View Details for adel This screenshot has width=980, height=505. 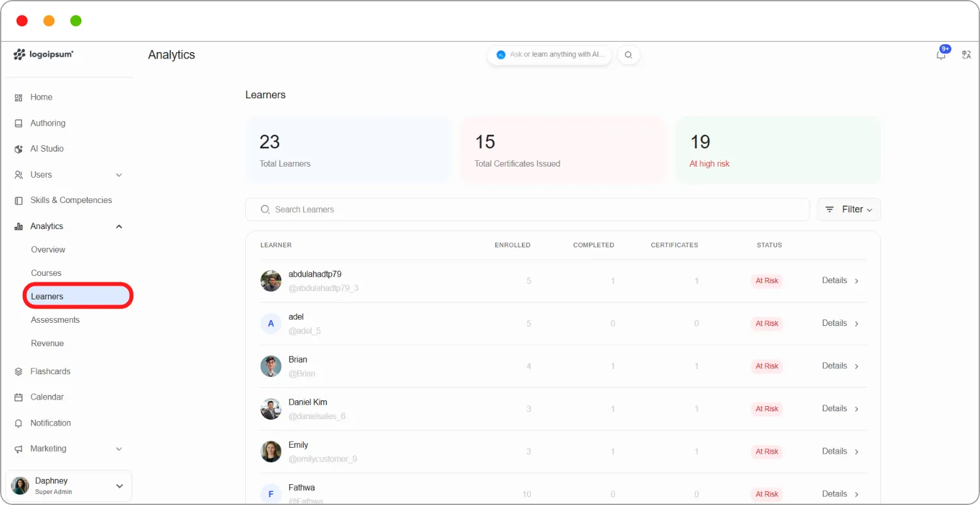[x=834, y=323]
